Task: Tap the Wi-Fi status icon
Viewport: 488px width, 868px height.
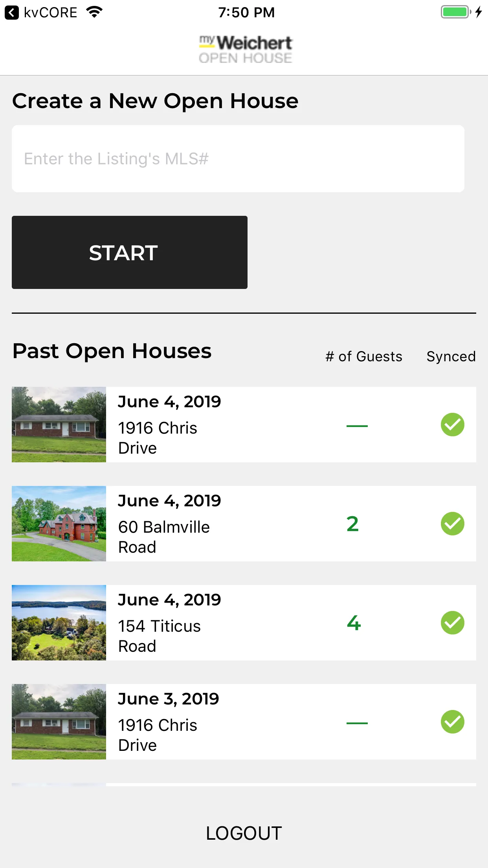Action: [x=94, y=12]
